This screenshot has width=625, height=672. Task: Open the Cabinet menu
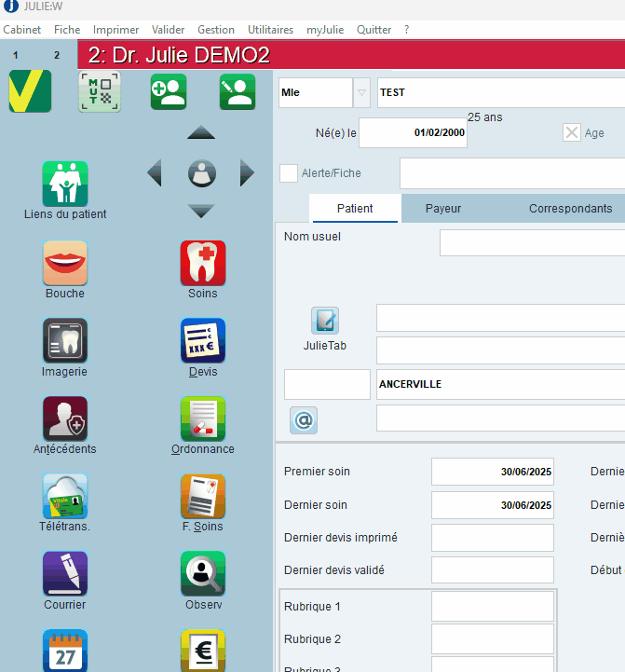pyautogui.click(x=21, y=30)
